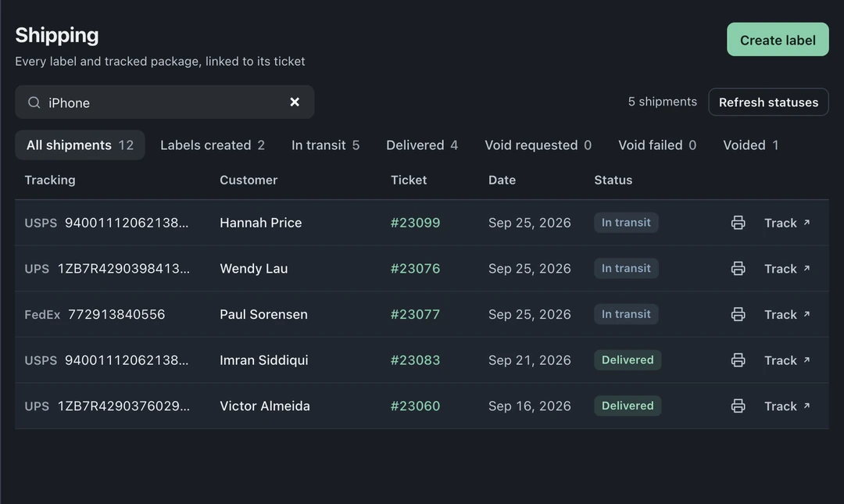Refresh shipment statuses
Image resolution: width=844 pixels, height=504 pixels.
[x=768, y=102]
